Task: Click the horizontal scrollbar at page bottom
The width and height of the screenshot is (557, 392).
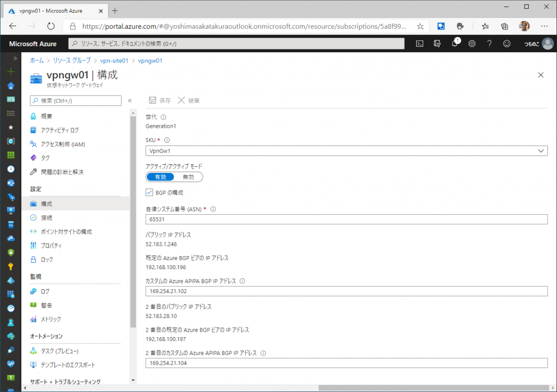Action: tap(434, 388)
